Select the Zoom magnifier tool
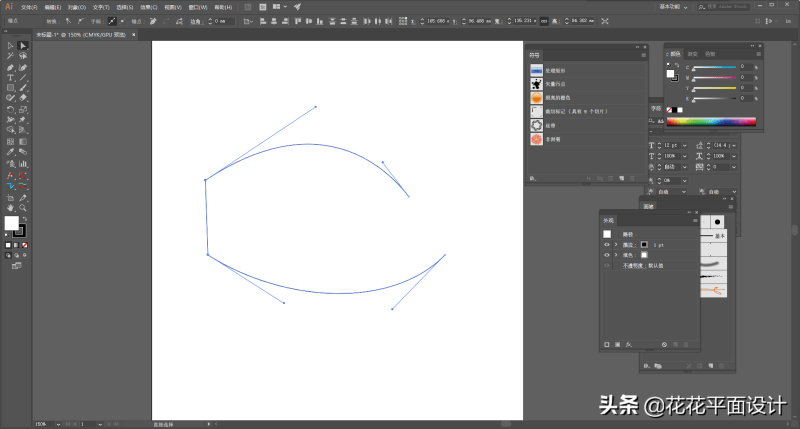This screenshot has height=429, width=800. (x=22, y=207)
